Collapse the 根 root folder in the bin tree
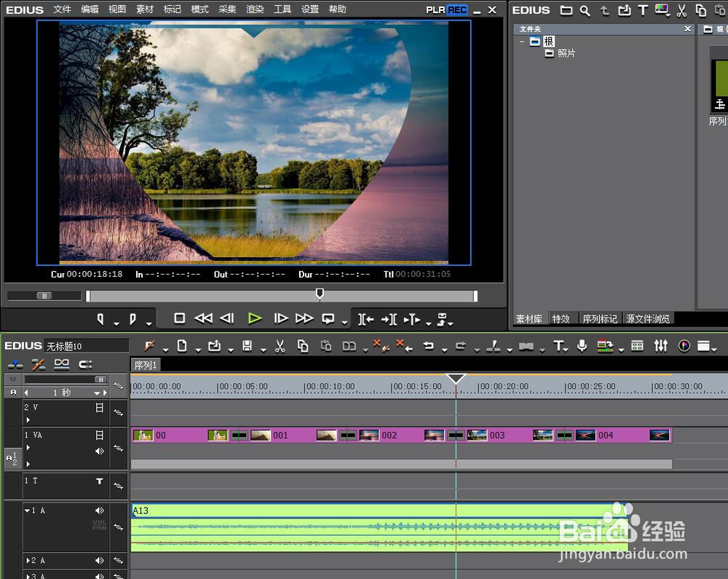This screenshot has height=579, width=728. 522,42
